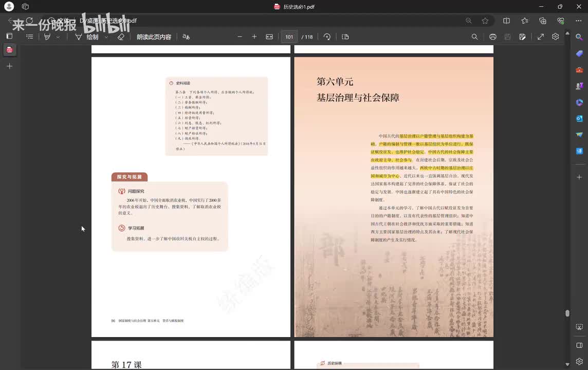Open browser essentials heart icon
The width and height of the screenshot is (588, 370).
click(561, 21)
